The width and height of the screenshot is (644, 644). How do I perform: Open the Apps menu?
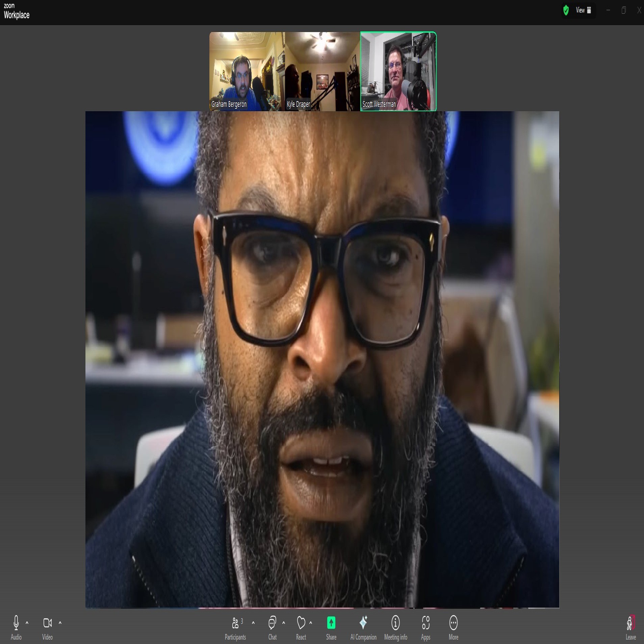[x=426, y=627]
